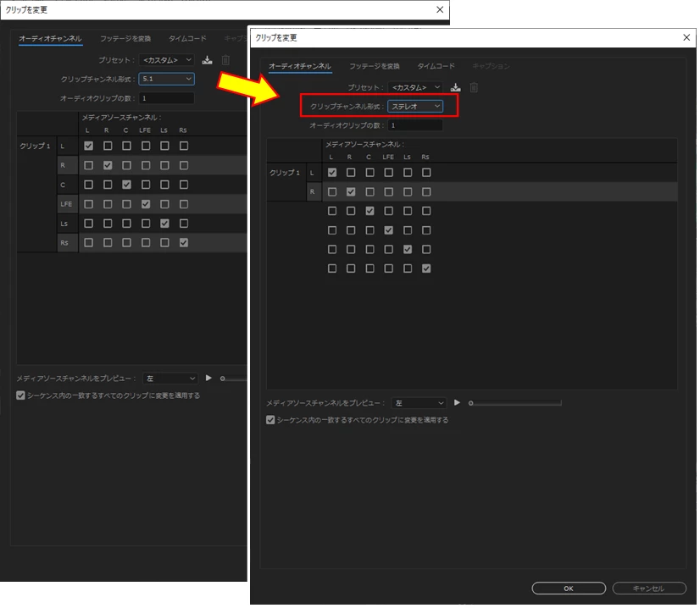The image size is (700, 608).
Task: Click Rs row header in back dialog
Action: click(68, 243)
